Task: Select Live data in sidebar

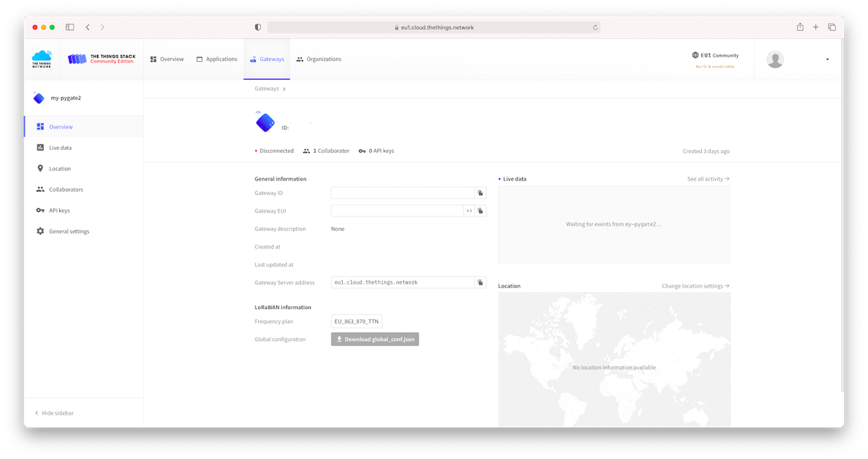Action: tap(60, 148)
